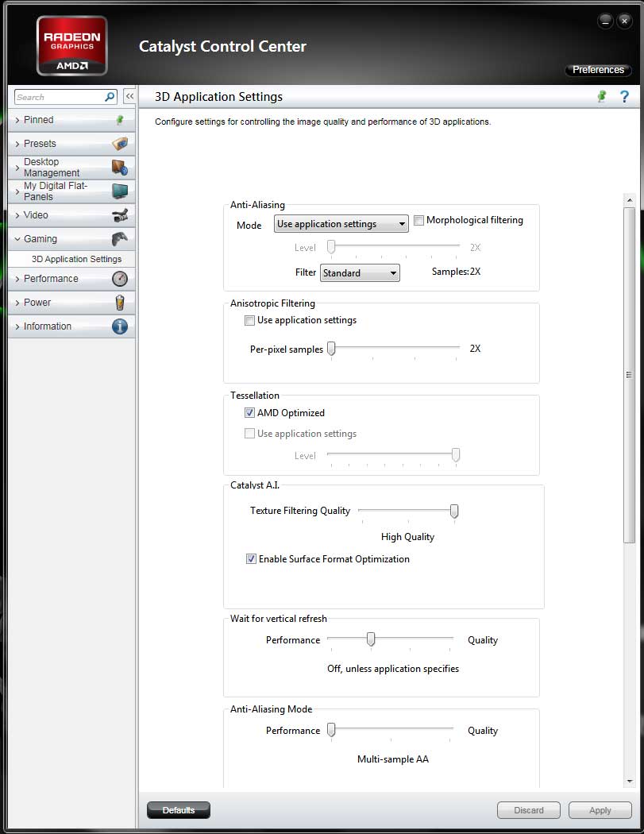Click the My Digital Flat-Panels monitor icon

pyautogui.click(x=120, y=191)
